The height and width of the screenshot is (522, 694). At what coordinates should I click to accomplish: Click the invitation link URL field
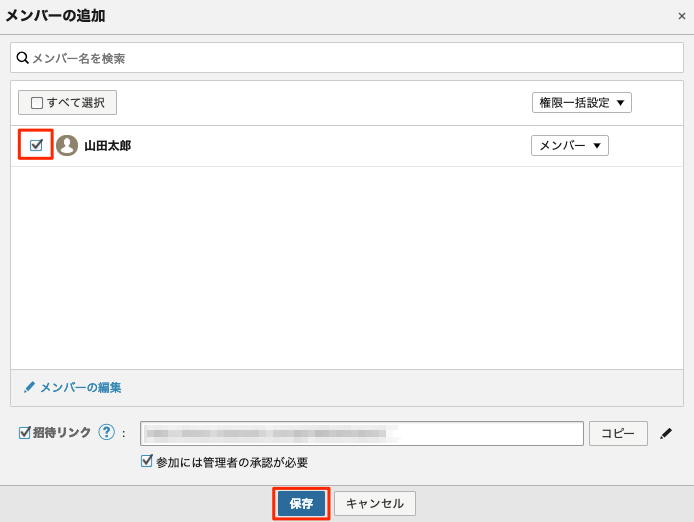coord(361,433)
